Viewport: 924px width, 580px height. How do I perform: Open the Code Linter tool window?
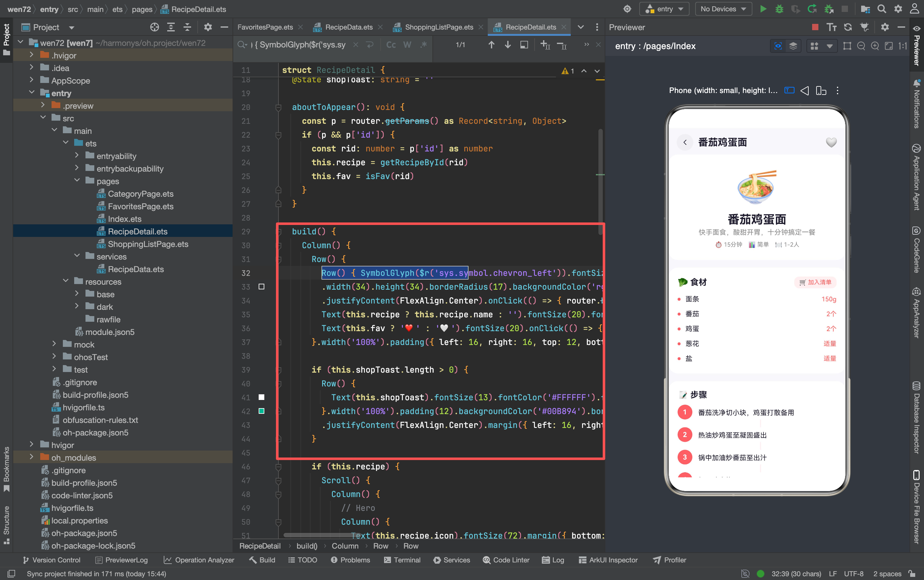click(506, 560)
